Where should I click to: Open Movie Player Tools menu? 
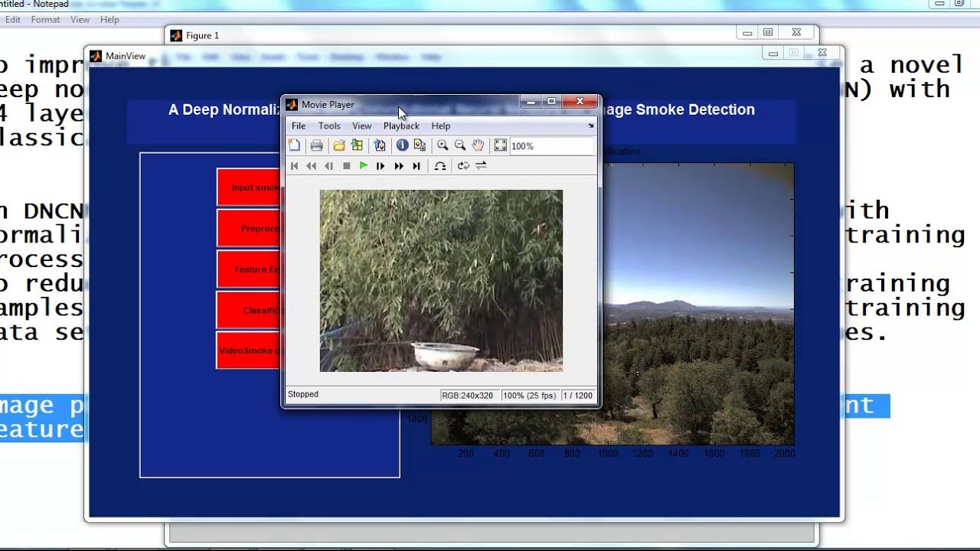pos(329,126)
